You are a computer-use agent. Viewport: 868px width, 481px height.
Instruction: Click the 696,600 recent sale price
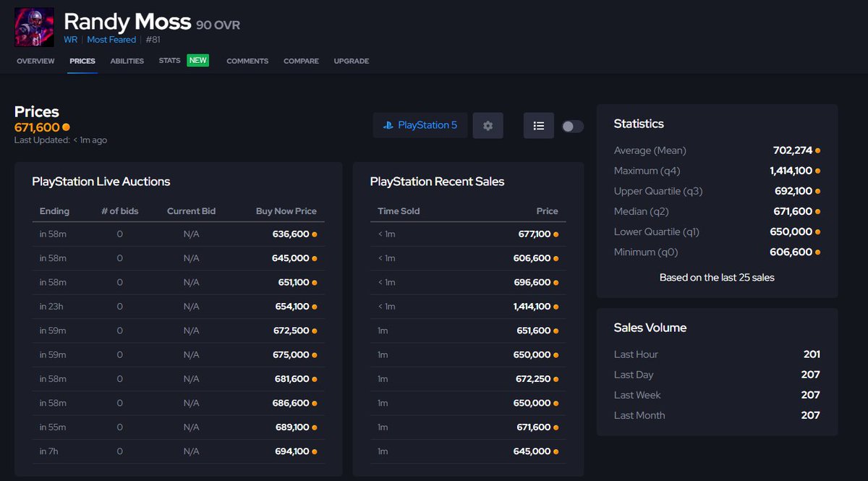click(x=532, y=282)
